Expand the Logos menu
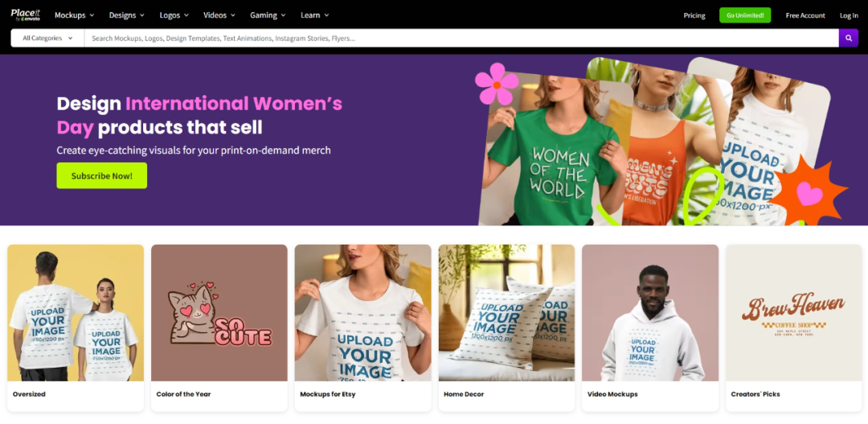Screen dimensions: 868x424 (174, 15)
